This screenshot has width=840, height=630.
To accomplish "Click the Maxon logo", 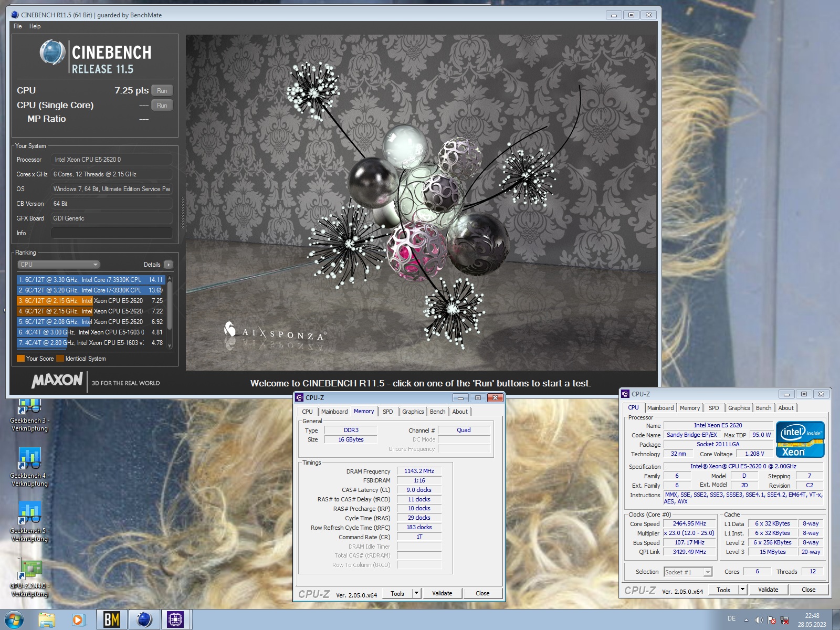I will (x=57, y=380).
